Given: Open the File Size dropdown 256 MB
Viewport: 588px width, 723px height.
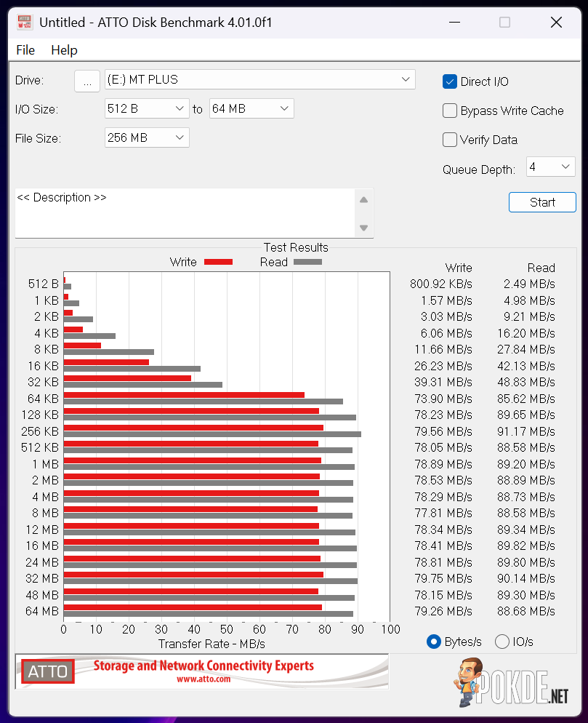Looking at the screenshot, I should (x=147, y=137).
